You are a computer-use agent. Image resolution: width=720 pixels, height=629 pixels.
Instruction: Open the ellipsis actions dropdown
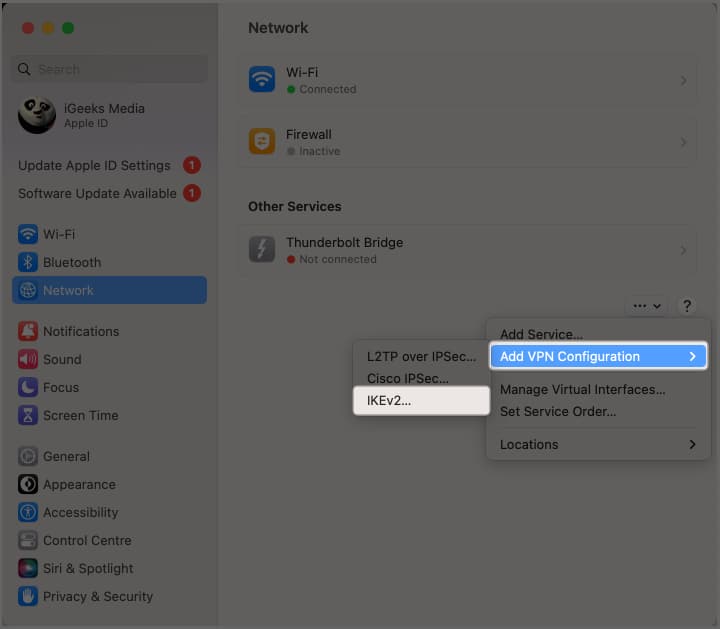pos(647,306)
